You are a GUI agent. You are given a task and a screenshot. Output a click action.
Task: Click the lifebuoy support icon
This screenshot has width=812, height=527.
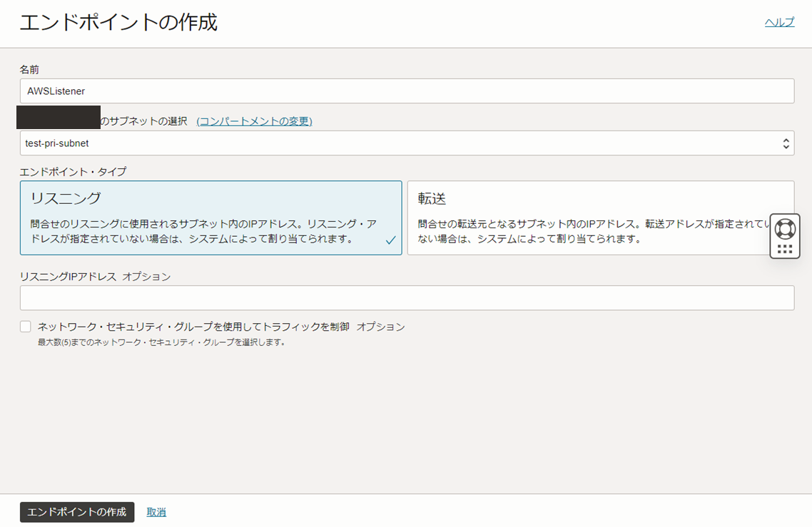click(785, 229)
